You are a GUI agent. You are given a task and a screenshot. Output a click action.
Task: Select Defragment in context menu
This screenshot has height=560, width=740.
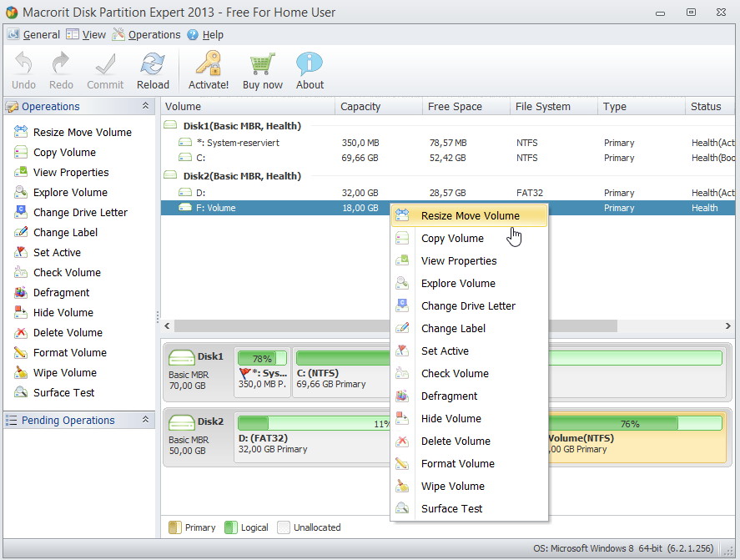tap(470, 396)
